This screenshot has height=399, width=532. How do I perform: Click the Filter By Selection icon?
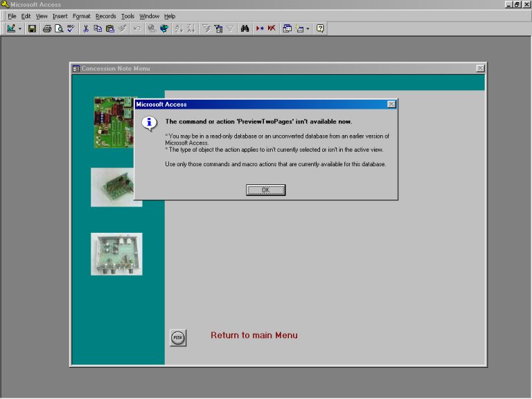click(206, 28)
